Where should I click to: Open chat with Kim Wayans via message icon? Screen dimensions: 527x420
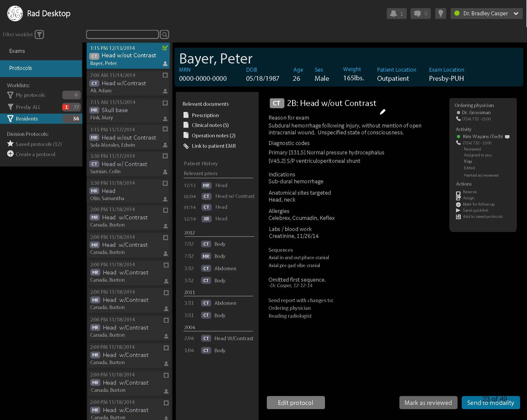(507, 136)
